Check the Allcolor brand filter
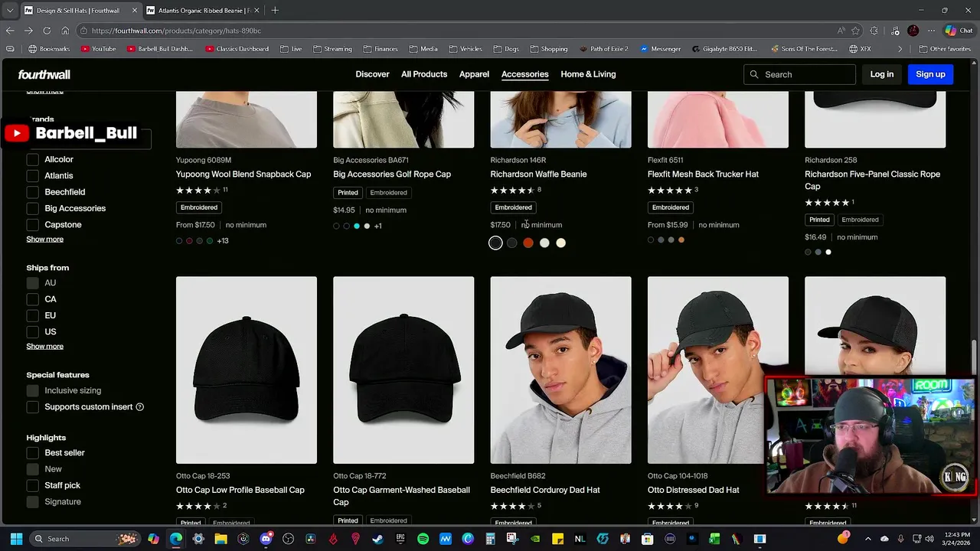 [33, 159]
